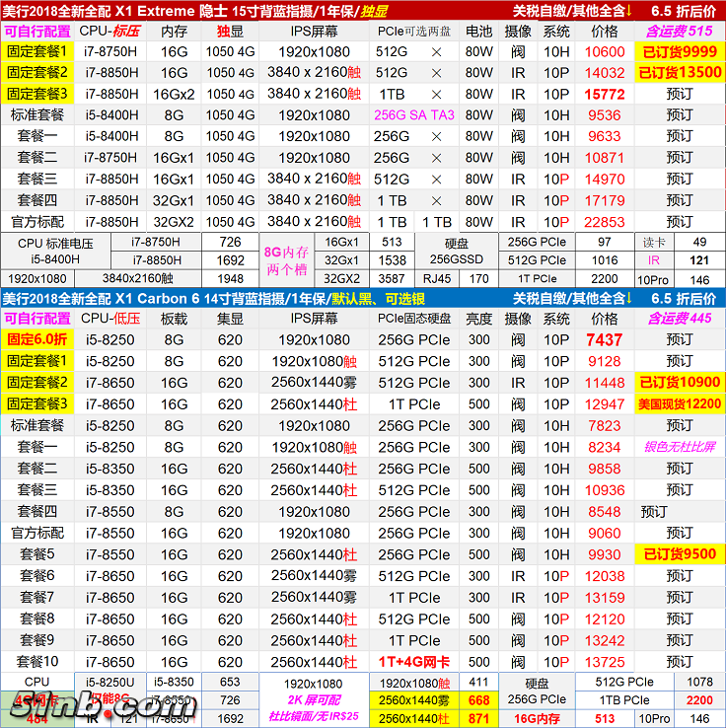The width and height of the screenshot is (726, 728).
Task: Select the yellow 已订货9999 cell
Action: (x=679, y=51)
